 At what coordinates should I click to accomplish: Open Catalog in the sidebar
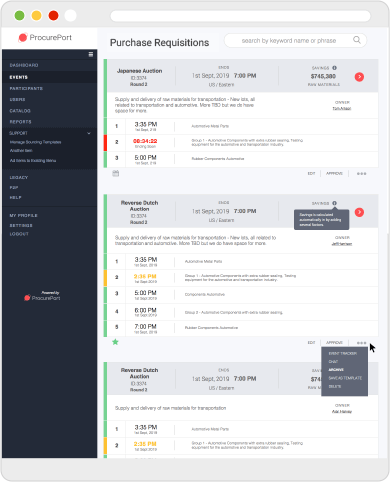click(x=20, y=111)
